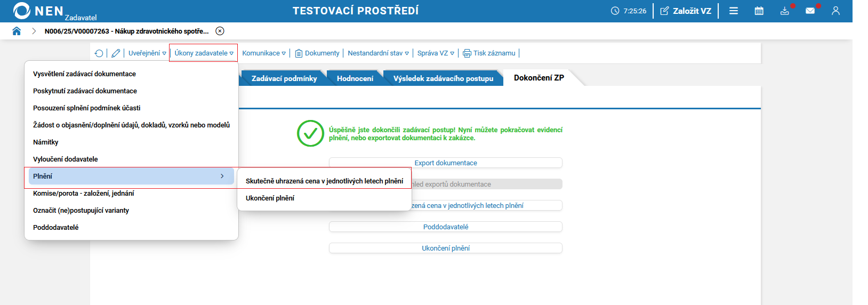
Task: Click the session clock timer
Action: 629,11
